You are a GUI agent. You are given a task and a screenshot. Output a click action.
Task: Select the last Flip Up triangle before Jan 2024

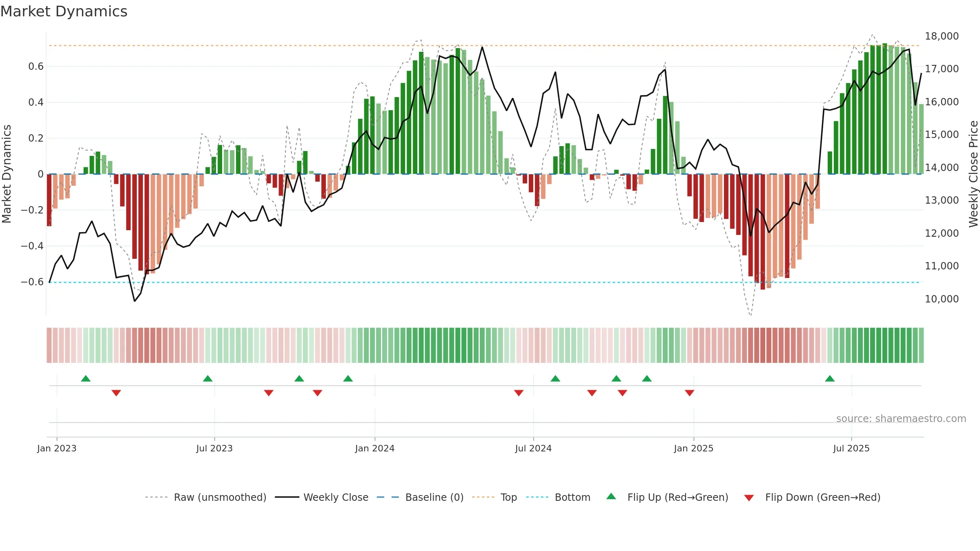click(348, 378)
